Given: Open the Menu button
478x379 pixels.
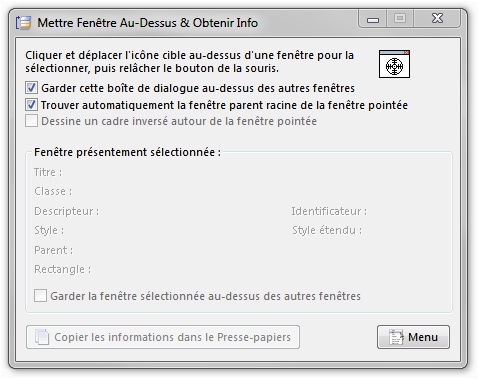Looking at the screenshot, I should 413,337.
